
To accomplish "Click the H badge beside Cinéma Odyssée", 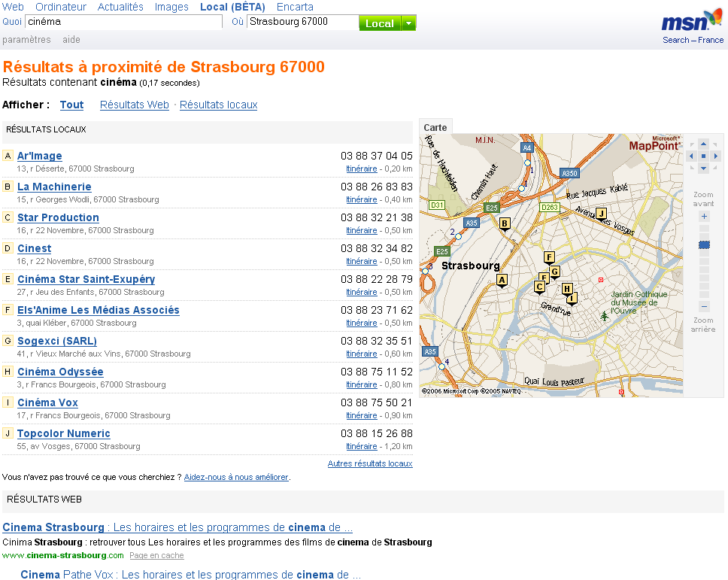I will tap(8, 371).
